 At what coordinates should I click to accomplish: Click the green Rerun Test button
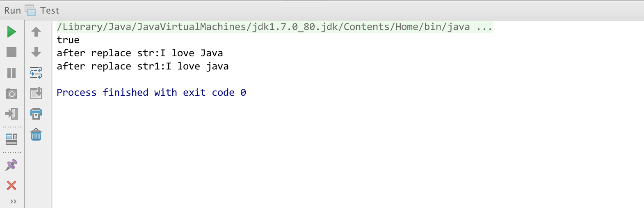[11, 32]
